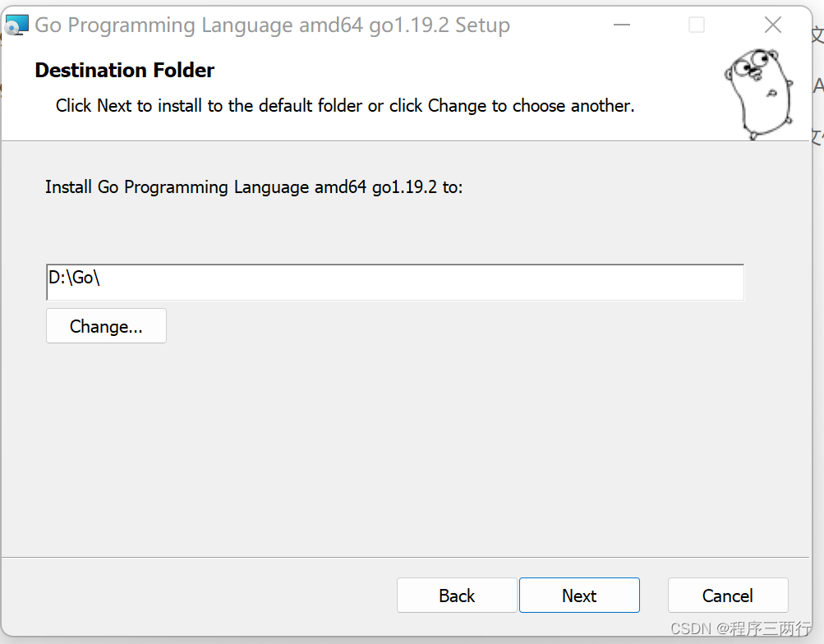
Task: Click the D:\Go\ destination path field
Action: (395, 282)
